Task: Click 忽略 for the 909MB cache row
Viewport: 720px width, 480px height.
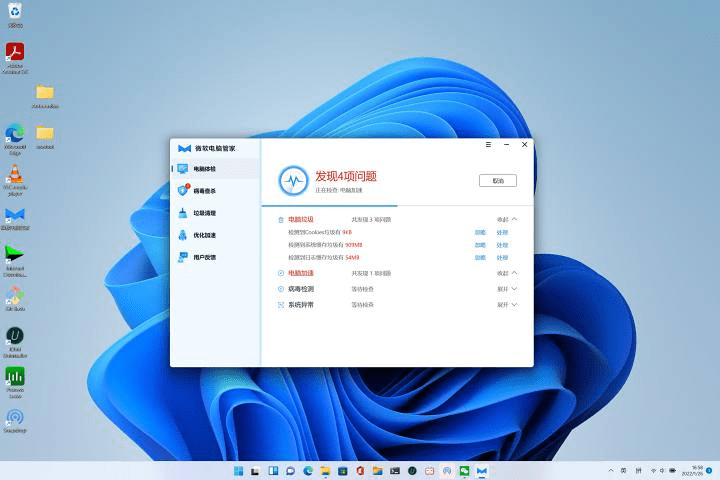Action: pyautogui.click(x=480, y=245)
